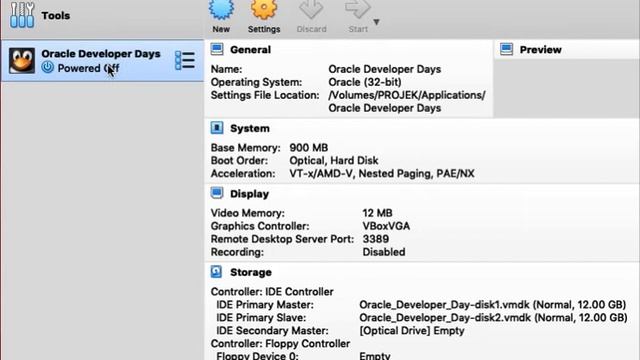The image size is (640, 360).
Task: Click the Storage section disk icon
Action: pyautogui.click(x=216, y=272)
